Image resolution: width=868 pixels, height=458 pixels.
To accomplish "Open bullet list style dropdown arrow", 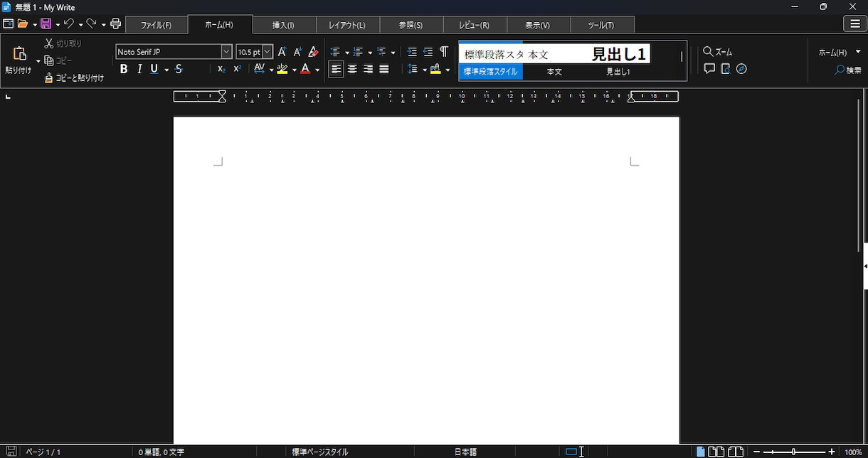I will [x=346, y=53].
